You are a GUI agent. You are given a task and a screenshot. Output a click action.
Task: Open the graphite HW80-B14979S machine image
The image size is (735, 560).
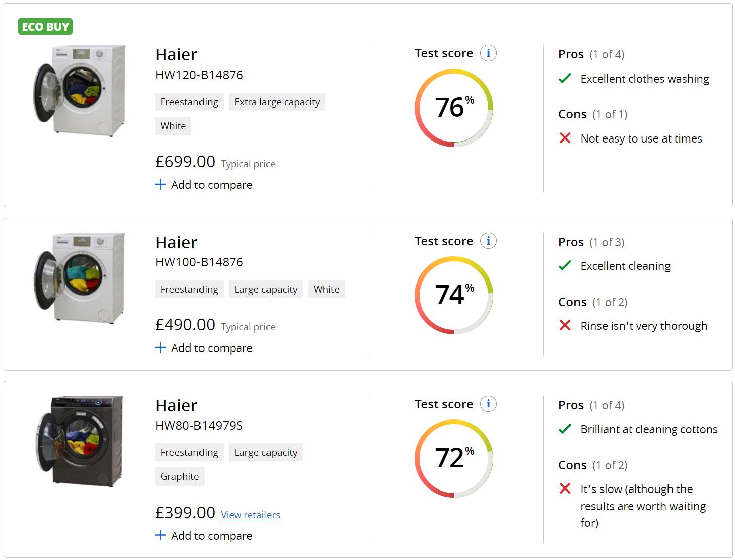tap(80, 441)
